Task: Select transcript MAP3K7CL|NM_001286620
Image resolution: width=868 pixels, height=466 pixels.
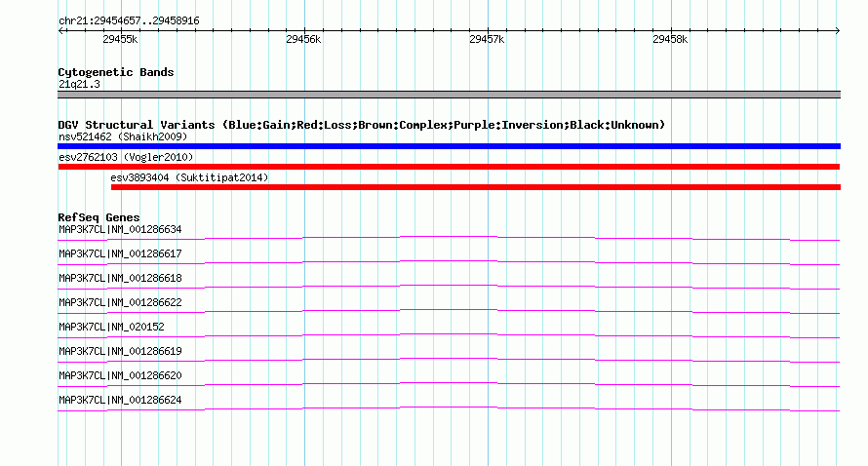Action: [120, 375]
